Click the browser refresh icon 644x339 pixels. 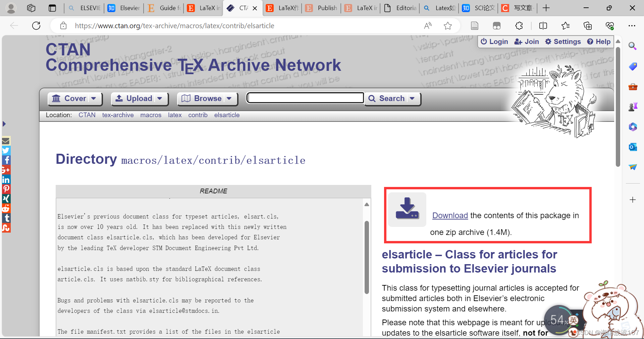pyautogui.click(x=36, y=26)
